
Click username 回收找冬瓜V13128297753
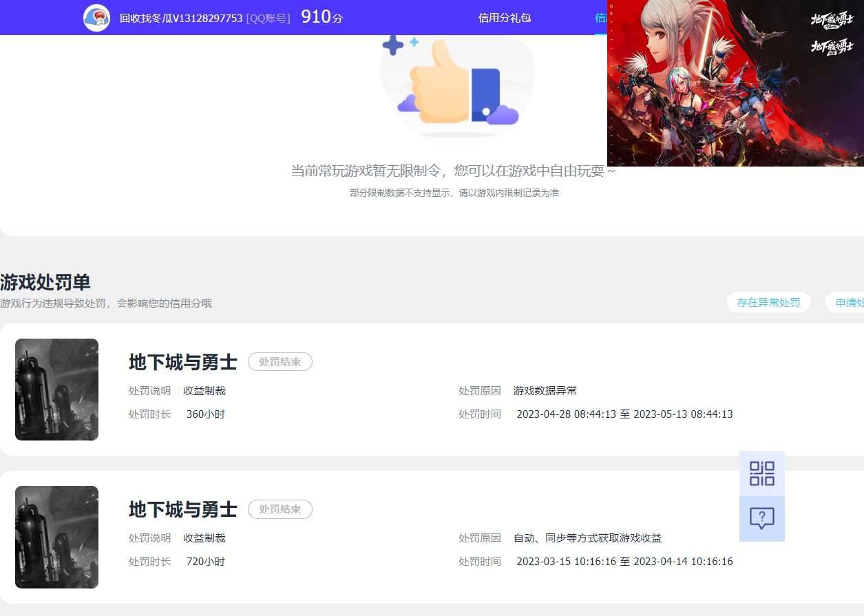pos(181,18)
